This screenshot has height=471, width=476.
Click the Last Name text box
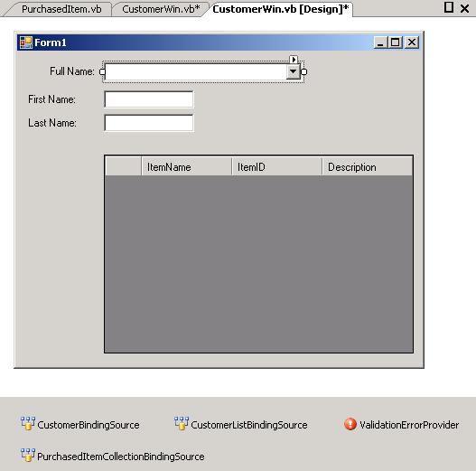point(149,123)
